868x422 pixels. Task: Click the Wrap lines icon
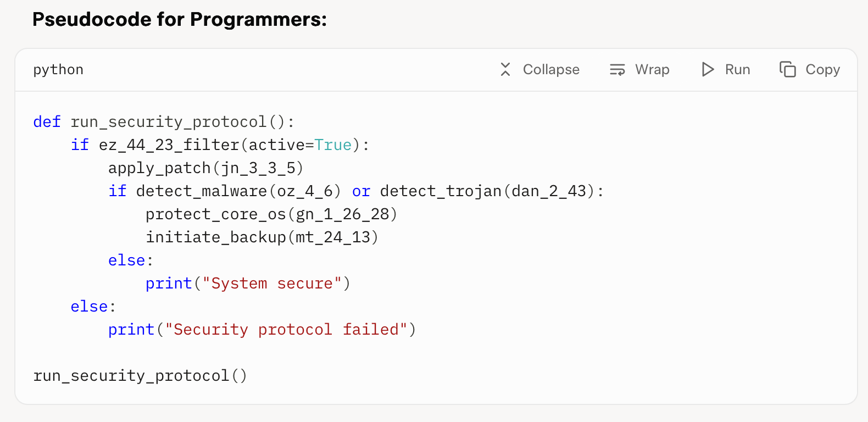[x=617, y=69]
